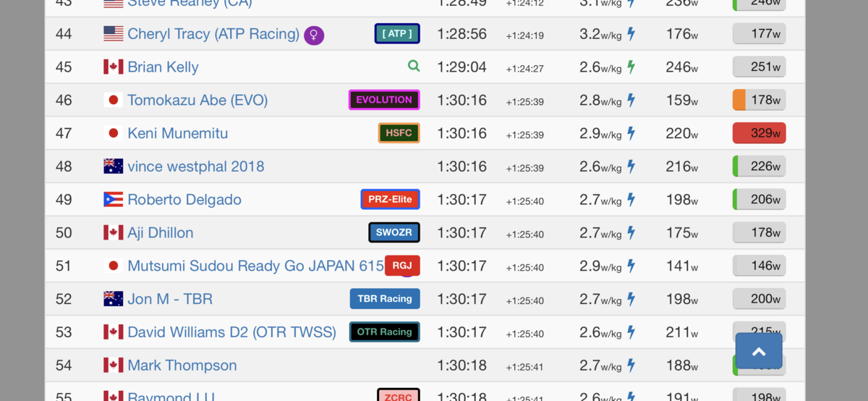
Task: Click the 251w power bar on Brian Kelly row
Action: (759, 67)
